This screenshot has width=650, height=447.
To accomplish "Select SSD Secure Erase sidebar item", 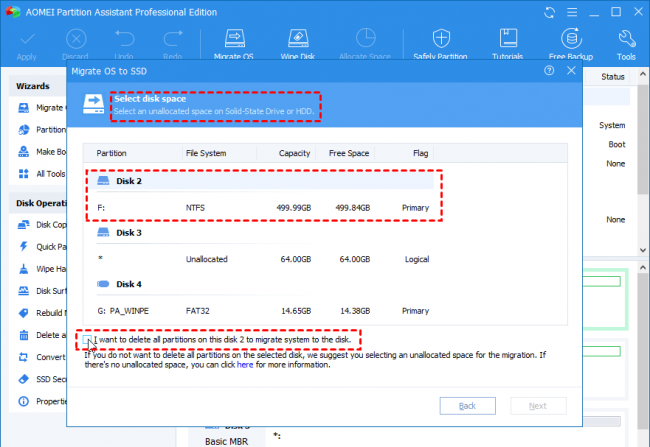I will 41,379.
